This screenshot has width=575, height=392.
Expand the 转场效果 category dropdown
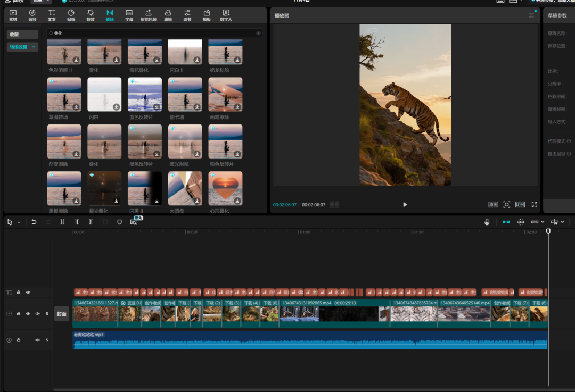click(x=35, y=47)
